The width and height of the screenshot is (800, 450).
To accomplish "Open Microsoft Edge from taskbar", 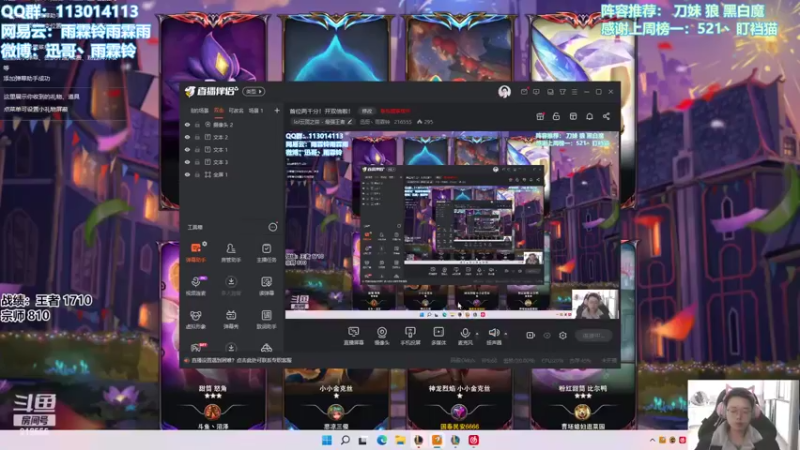I will point(382,440).
